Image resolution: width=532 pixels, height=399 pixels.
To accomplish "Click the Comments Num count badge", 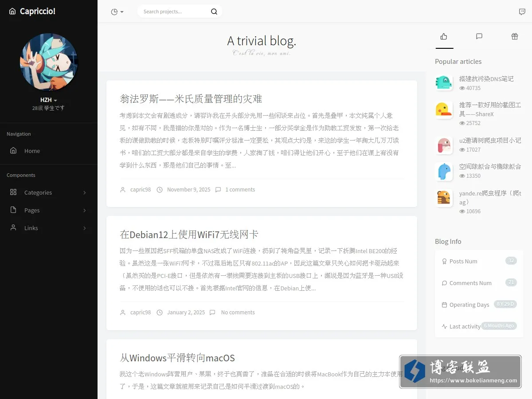I will click(511, 282).
